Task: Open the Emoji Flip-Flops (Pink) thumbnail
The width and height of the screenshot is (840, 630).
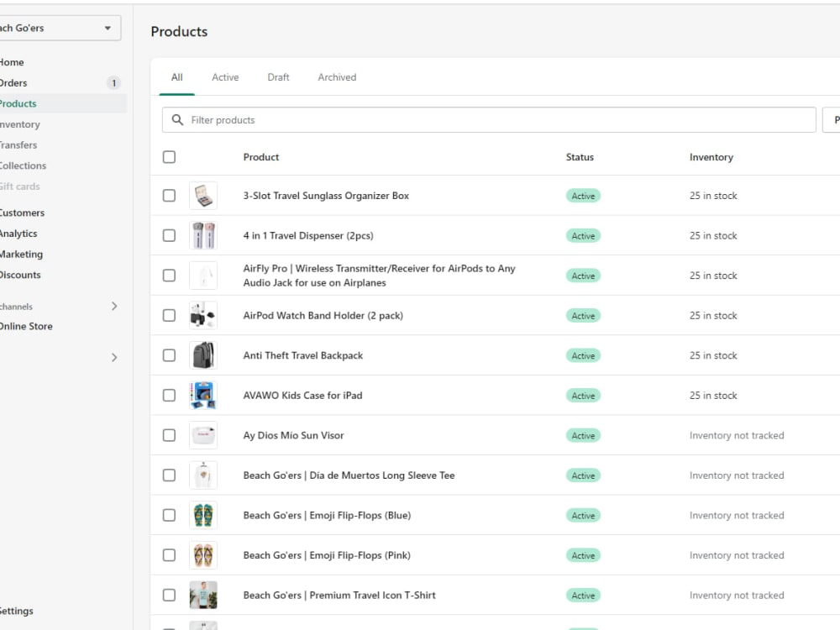Action: pos(203,555)
